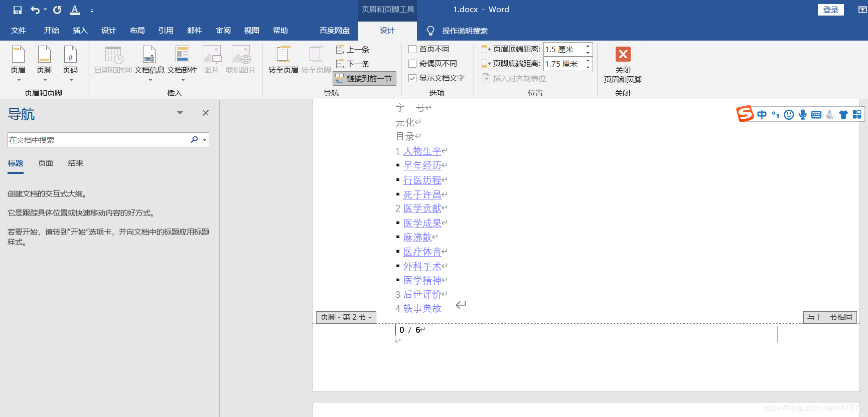
Task: Open Quick Parts (文档部件)
Action: 182,64
